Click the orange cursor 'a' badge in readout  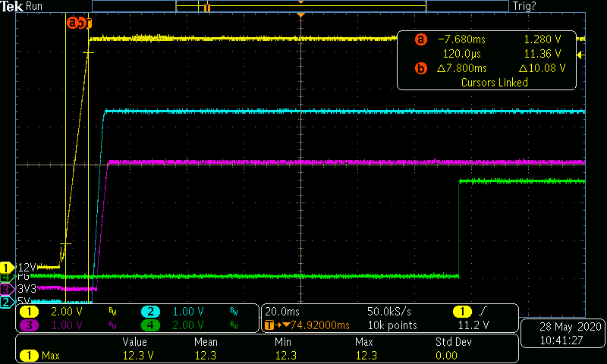(x=421, y=40)
